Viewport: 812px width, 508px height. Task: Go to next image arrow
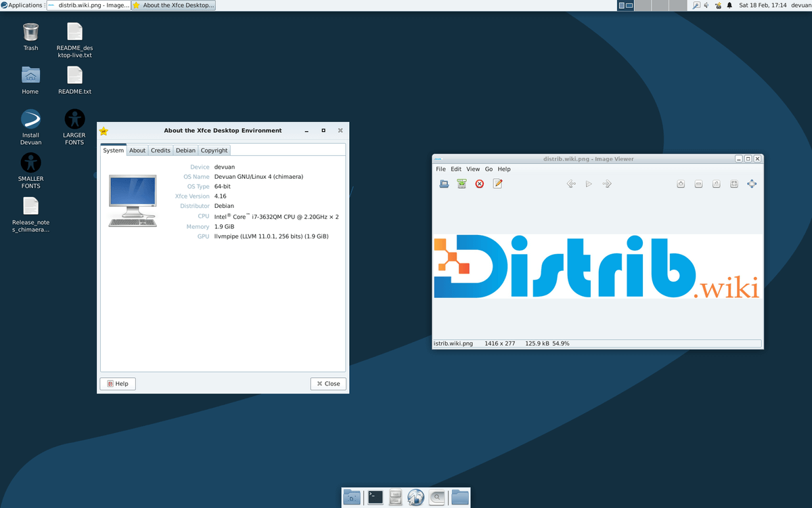click(607, 184)
